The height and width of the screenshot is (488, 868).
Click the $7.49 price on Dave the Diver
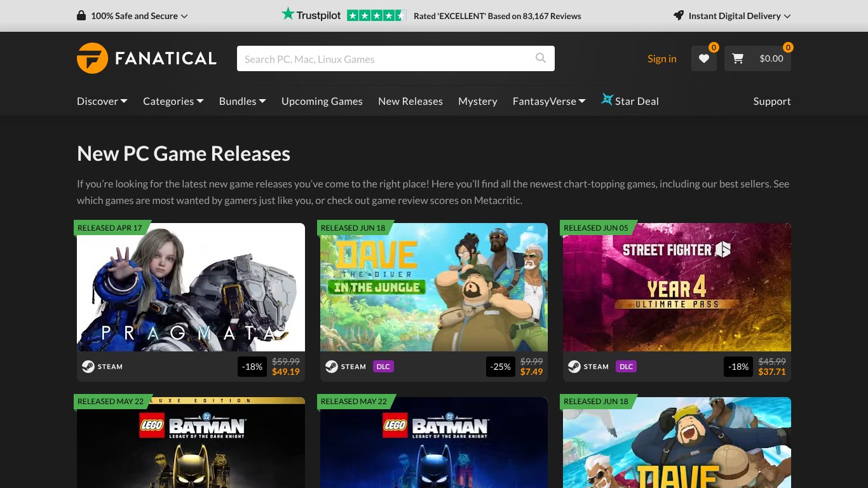(x=532, y=372)
